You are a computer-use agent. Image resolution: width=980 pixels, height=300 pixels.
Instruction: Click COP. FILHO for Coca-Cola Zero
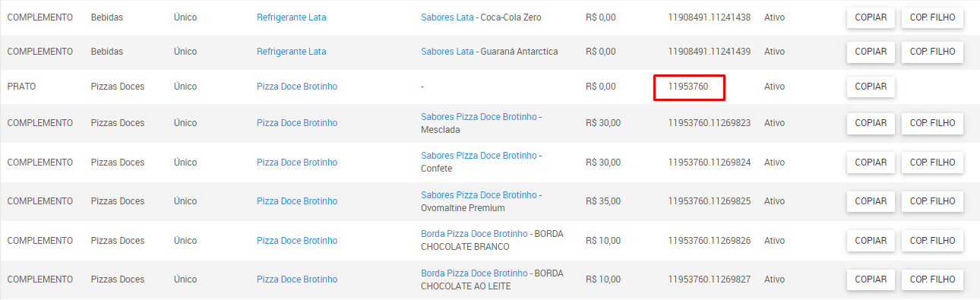click(932, 17)
